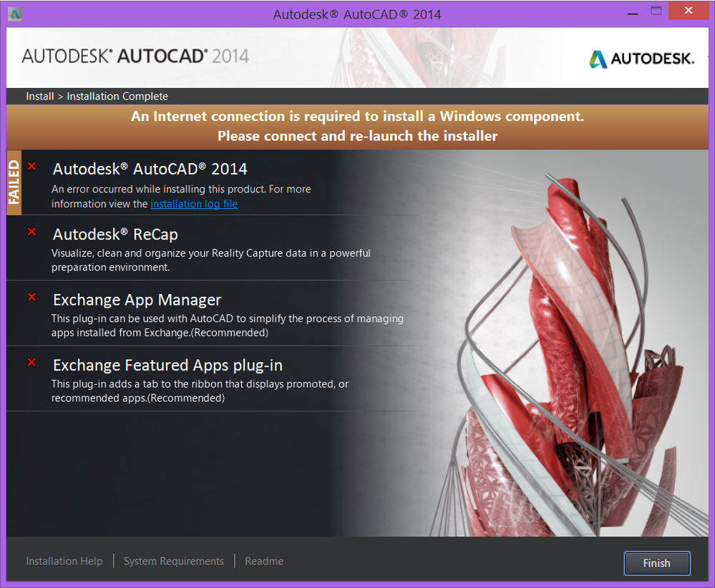Click the Installation Complete breadcrumb text
The width and height of the screenshot is (715, 588).
tap(117, 96)
